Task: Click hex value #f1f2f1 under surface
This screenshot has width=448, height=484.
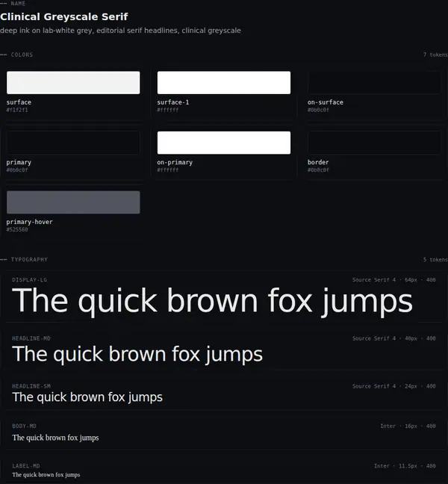Action: [x=17, y=110]
